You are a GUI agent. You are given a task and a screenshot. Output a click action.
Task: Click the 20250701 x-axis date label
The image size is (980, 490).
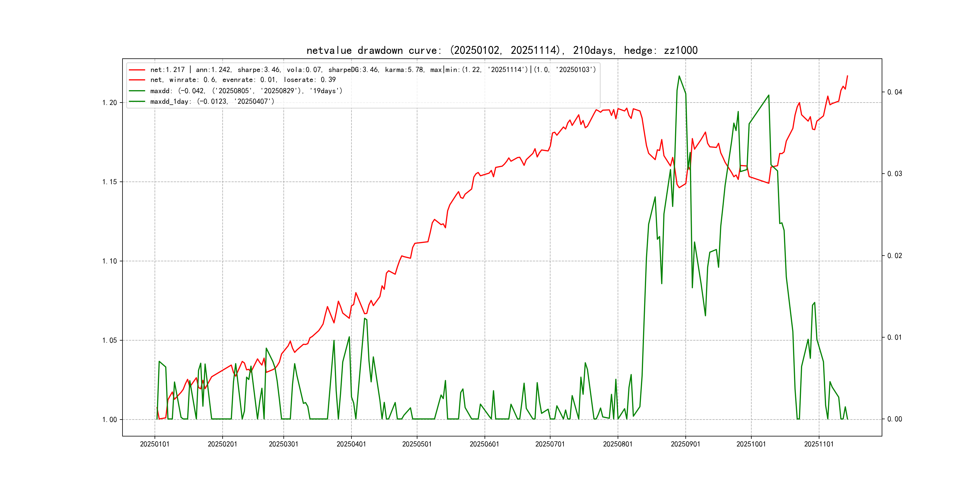click(x=550, y=444)
